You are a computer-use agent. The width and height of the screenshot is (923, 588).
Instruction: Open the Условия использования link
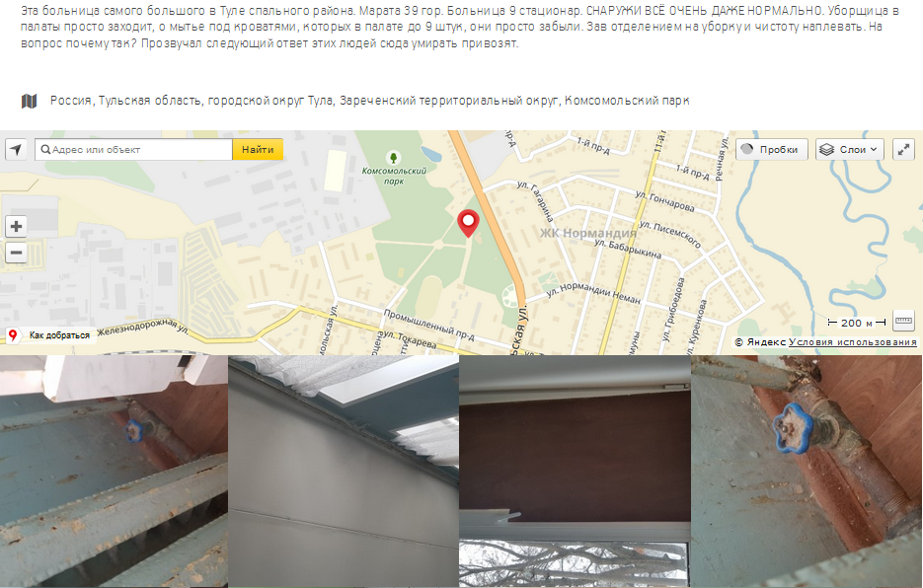(852, 342)
